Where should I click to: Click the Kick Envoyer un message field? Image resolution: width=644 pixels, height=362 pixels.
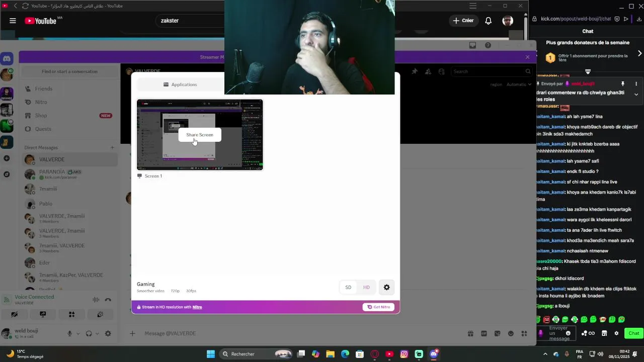[x=557, y=333]
